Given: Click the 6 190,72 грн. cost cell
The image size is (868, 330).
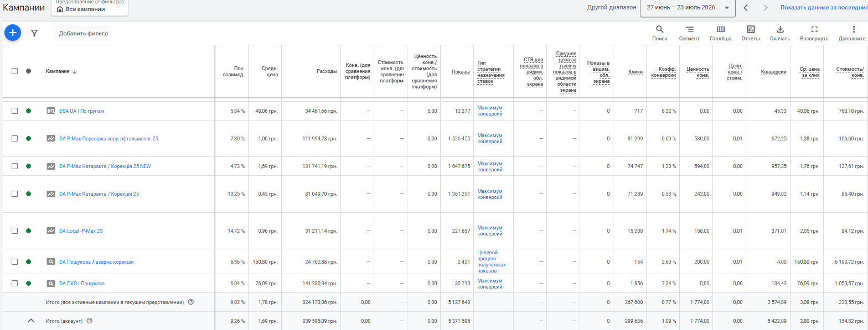Looking at the screenshot, I should point(848,261).
